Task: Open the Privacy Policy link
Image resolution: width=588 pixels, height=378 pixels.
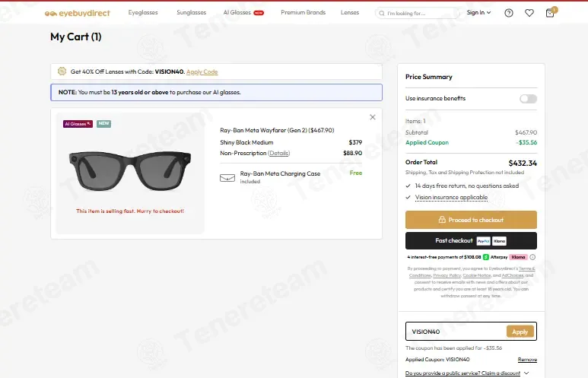Action: point(447,275)
